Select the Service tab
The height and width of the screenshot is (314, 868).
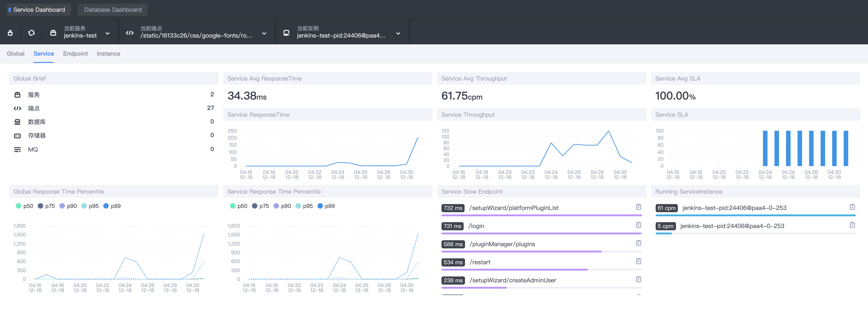pyautogui.click(x=43, y=54)
